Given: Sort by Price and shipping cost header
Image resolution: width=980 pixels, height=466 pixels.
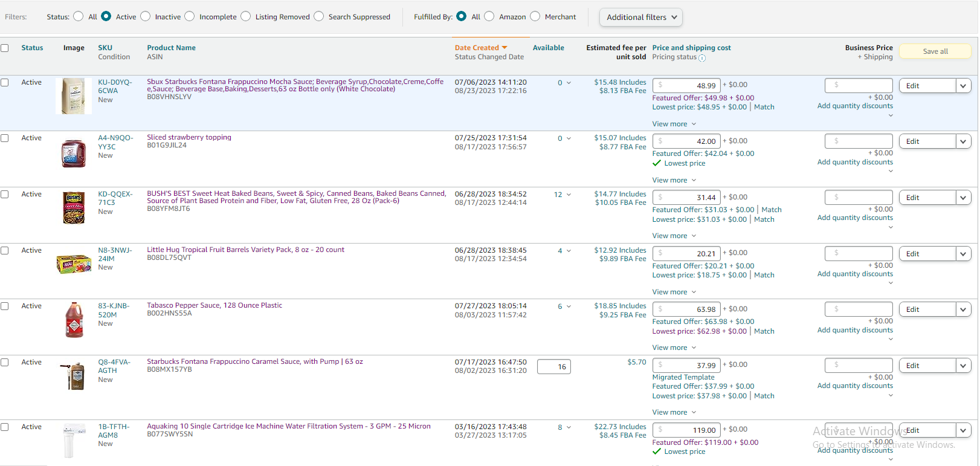Looking at the screenshot, I should click(x=691, y=48).
